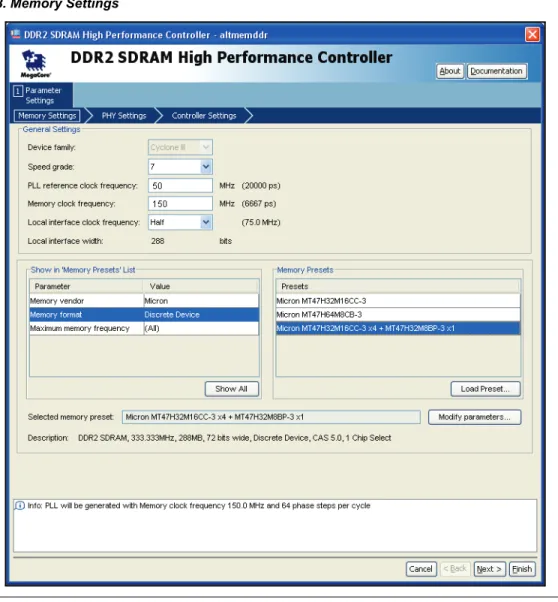
Task: Close the DDR2 SDRAM controller dialog
Action: (532, 35)
